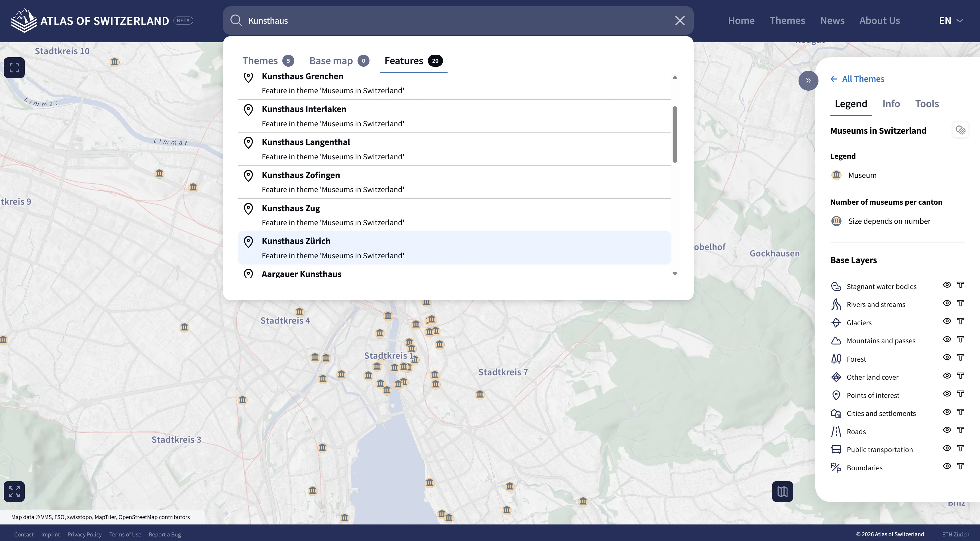
Task: Switch to Info panel tab
Action: pyautogui.click(x=891, y=103)
